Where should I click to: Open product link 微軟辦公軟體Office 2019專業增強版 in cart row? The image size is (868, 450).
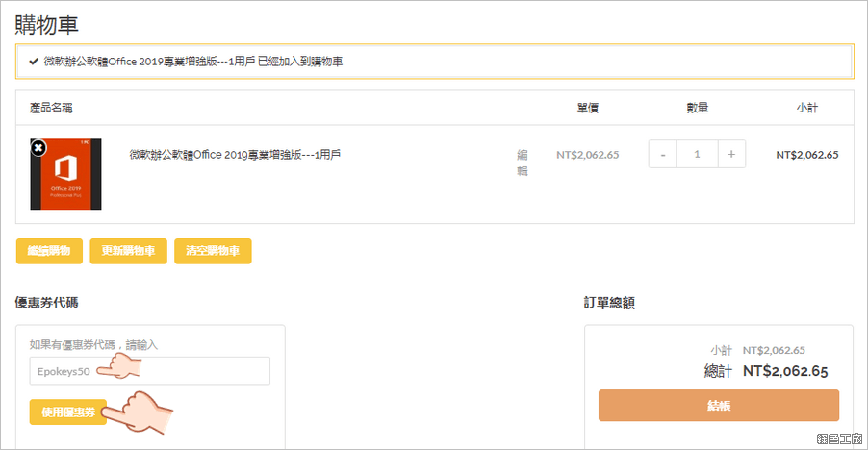point(235,155)
